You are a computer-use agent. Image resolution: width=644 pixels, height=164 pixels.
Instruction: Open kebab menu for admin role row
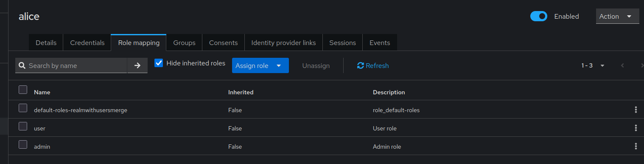coord(636,147)
